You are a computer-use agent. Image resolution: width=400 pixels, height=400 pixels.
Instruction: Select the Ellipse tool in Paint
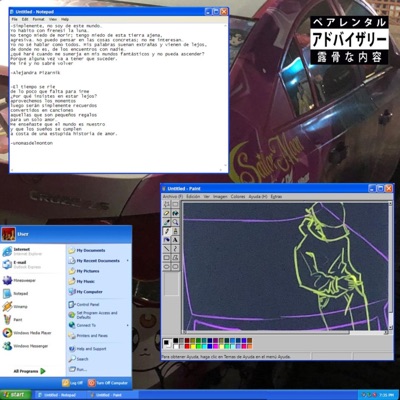[x=167, y=267]
